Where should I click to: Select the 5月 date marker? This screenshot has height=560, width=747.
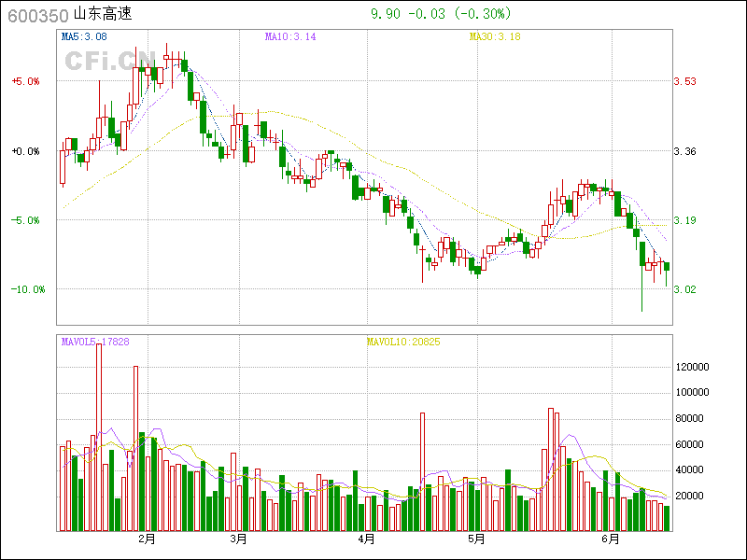pos(476,539)
